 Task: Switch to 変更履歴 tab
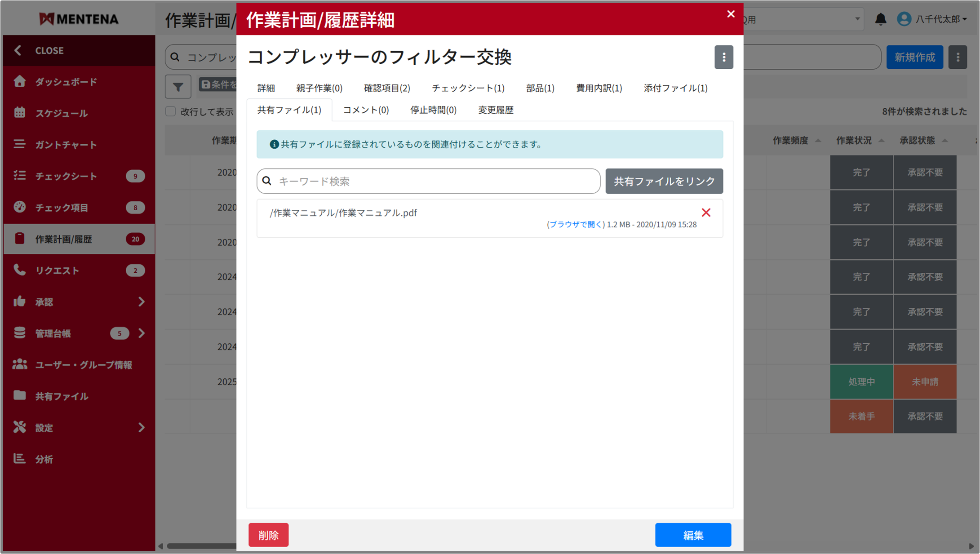495,110
